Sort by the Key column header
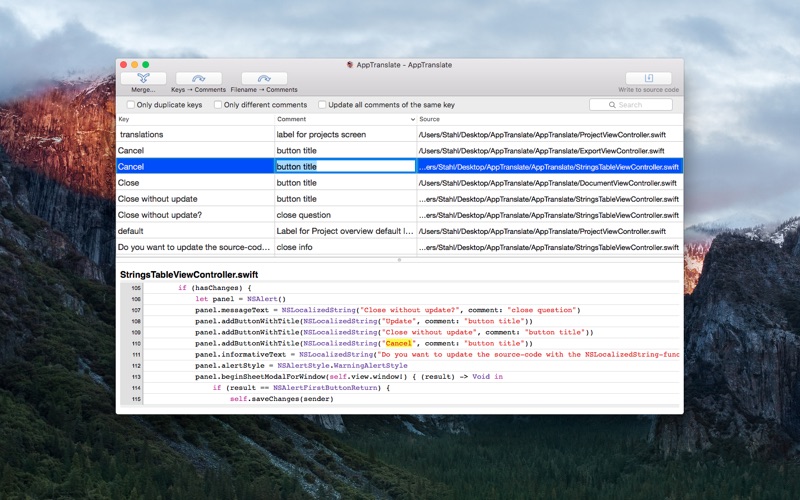 point(195,119)
